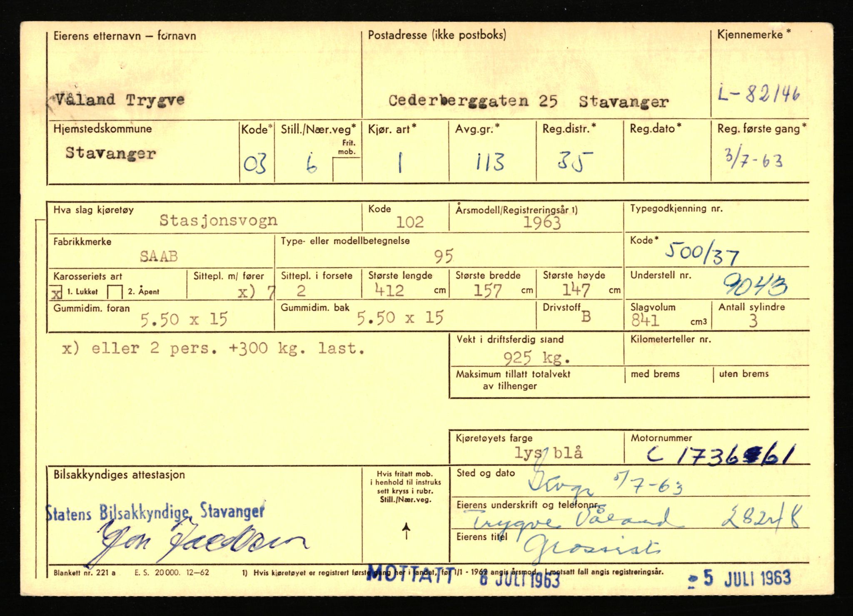Click the colour 'lys blå'
This screenshot has height=616, width=853.
pos(548,453)
